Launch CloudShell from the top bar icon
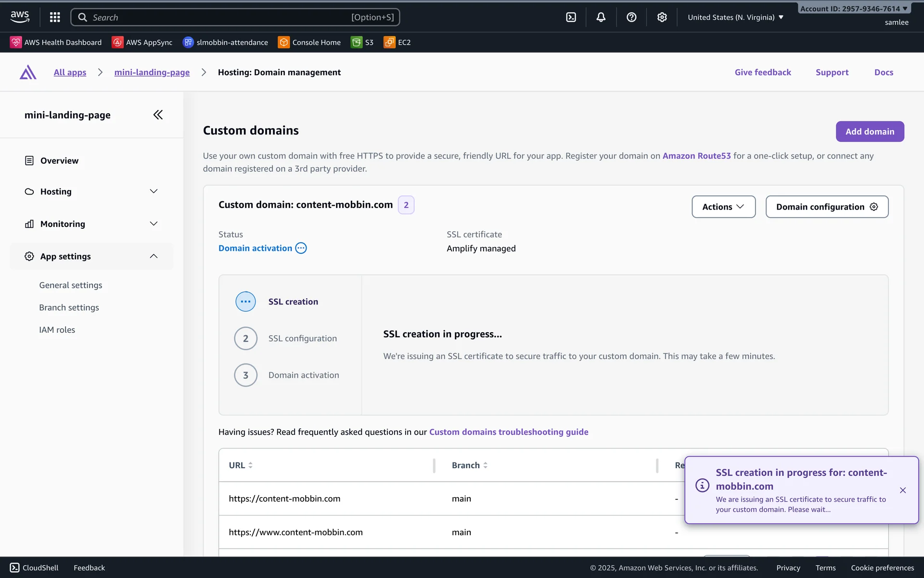The height and width of the screenshot is (578, 924). click(571, 17)
